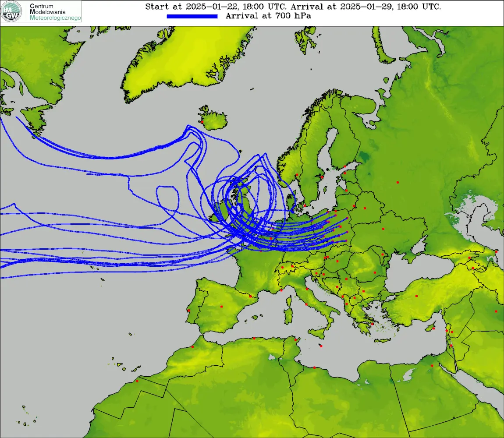This screenshot has height=438, width=504.
Task: Click the IMGW globe logo
Action: point(11,11)
